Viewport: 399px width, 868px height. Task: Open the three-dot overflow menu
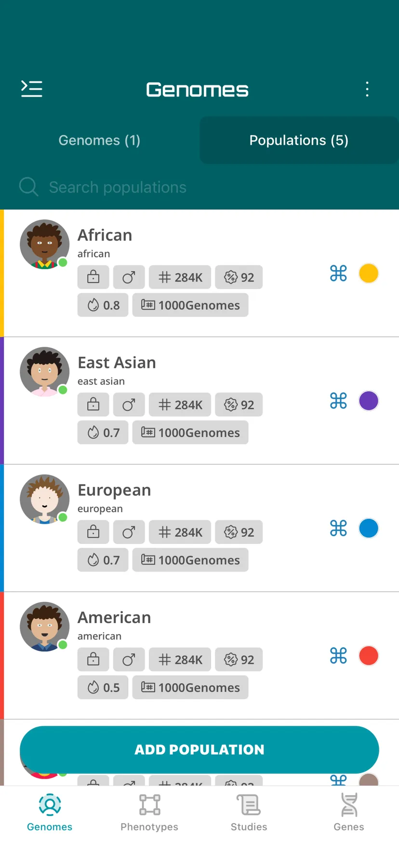click(367, 89)
